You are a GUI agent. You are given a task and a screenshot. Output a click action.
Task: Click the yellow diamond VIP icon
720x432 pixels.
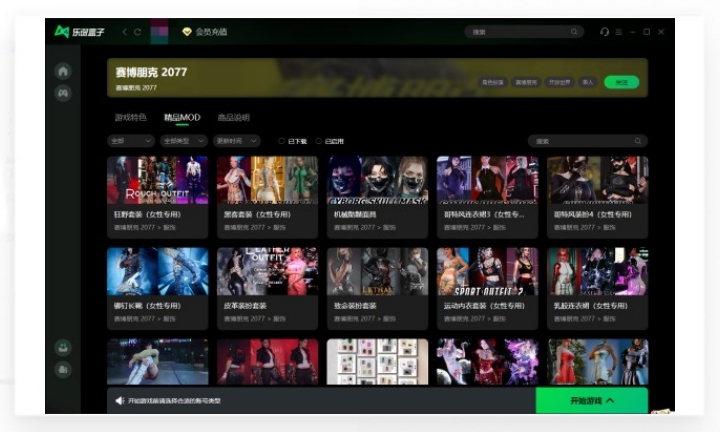tap(187, 32)
